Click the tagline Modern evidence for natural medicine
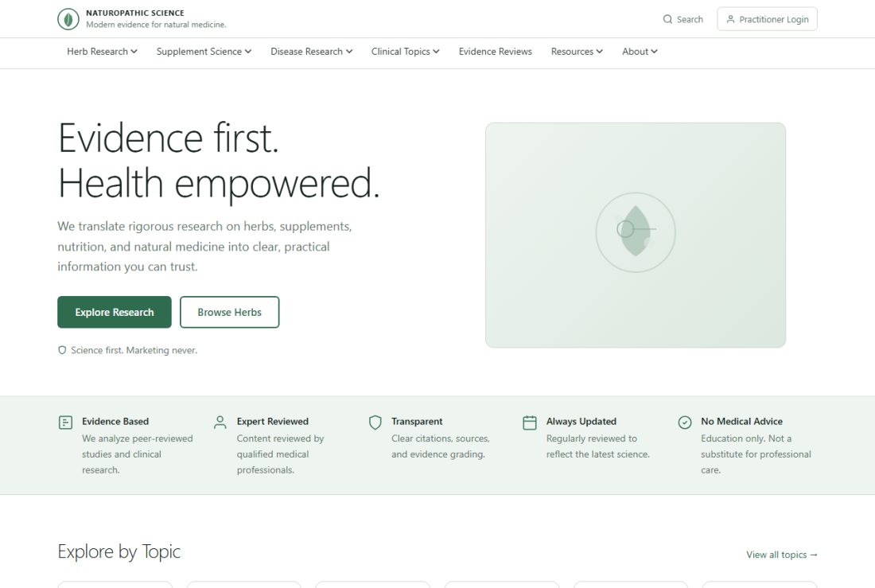Image resolution: width=875 pixels, height=588 pixels. 156,25
